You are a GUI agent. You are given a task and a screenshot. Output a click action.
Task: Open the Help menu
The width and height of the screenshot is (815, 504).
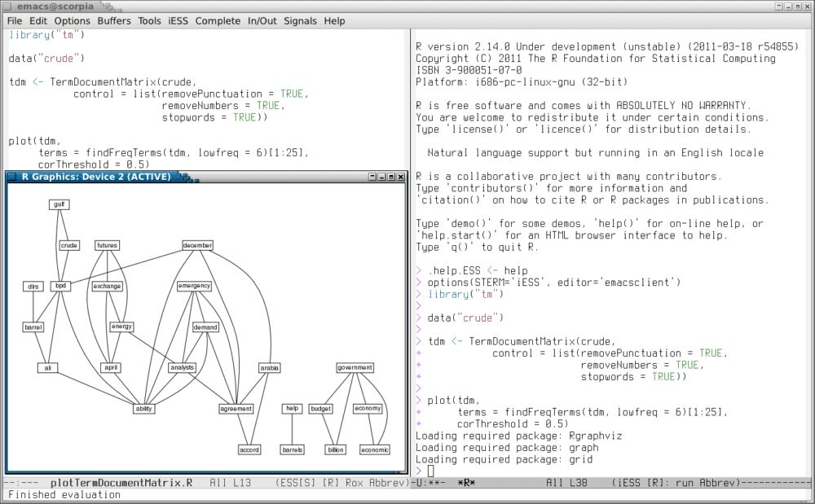click(334, 20)
